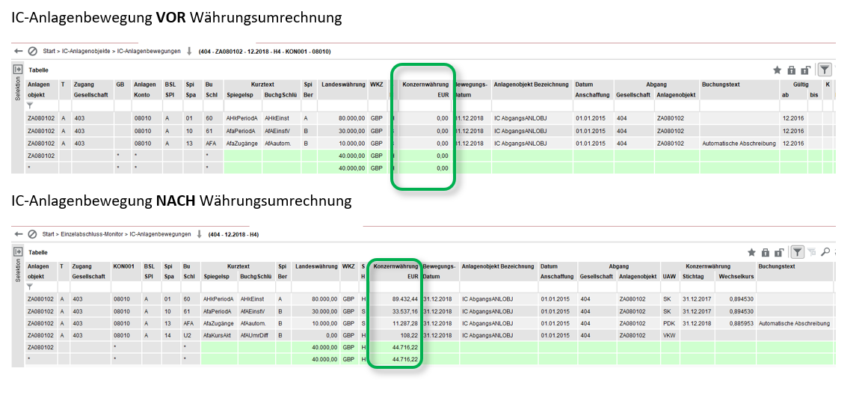868x395 pixels.
Task: Click the Landeswährung filter field in VOR table
Action: coord(343,105)
